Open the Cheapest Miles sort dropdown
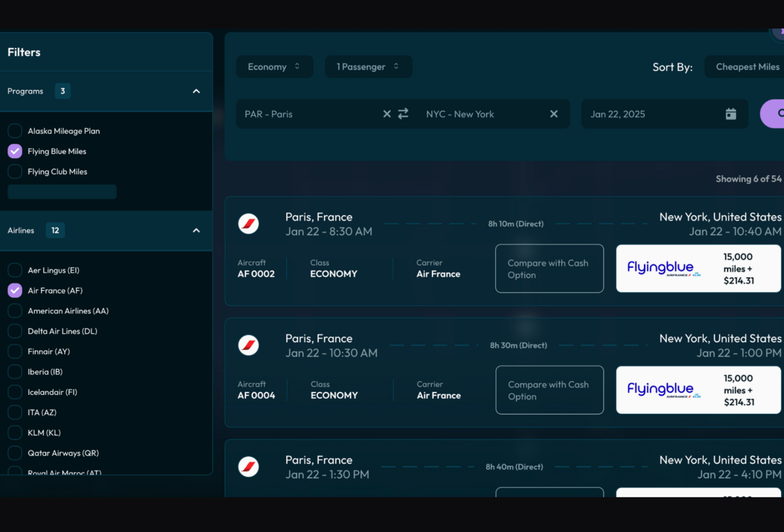Screen dimensions: 784x532 click(744, 67)
